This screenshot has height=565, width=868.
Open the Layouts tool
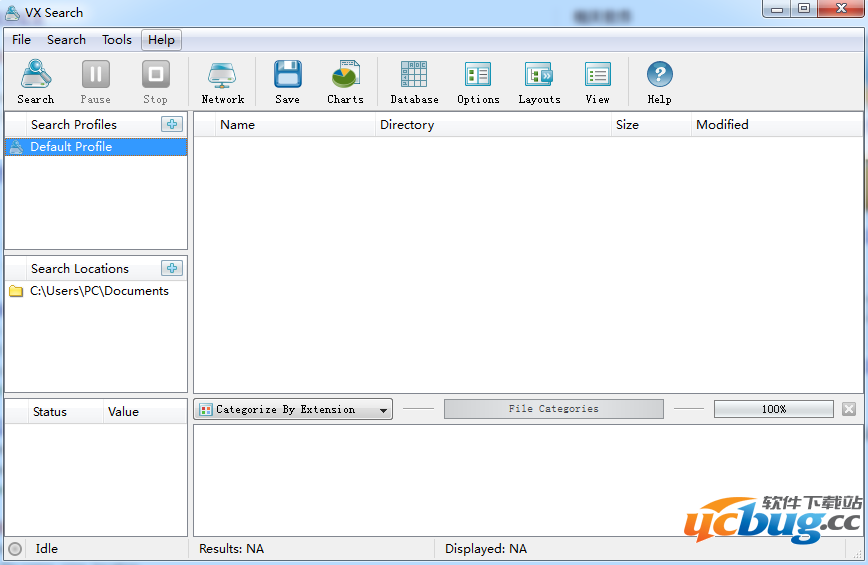coord(539,82)
